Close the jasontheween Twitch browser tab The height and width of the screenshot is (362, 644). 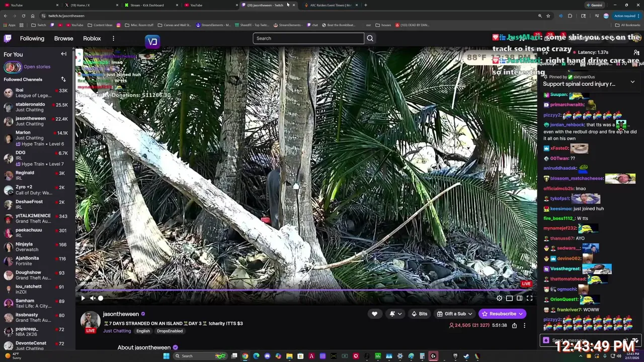tap(294, 5)
